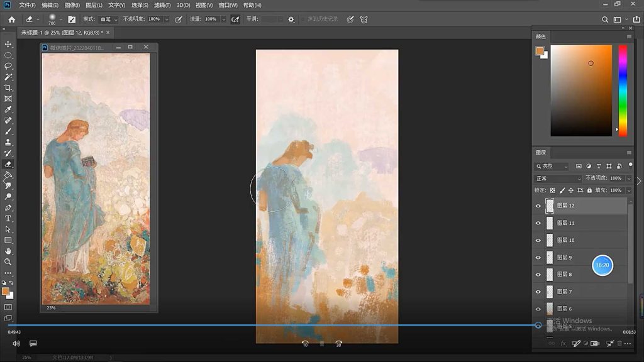Add a layer mask to 图层 12
This screenshot has height=362, width=644.
pos(576,343)
